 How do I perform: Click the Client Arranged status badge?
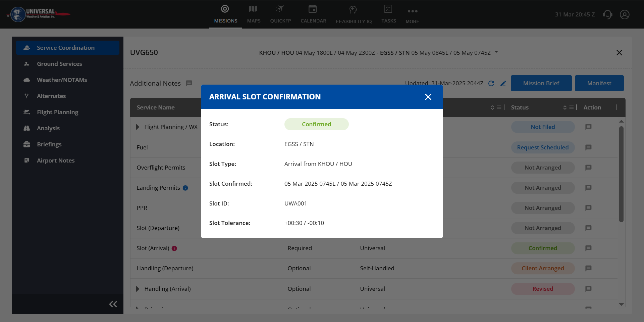pyautogui.click(x=543, y=268)
